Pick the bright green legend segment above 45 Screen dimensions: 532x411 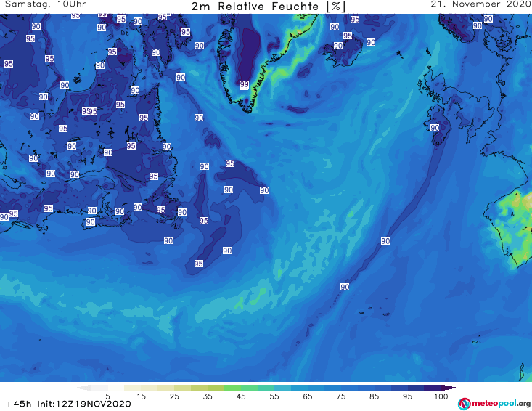232,388
